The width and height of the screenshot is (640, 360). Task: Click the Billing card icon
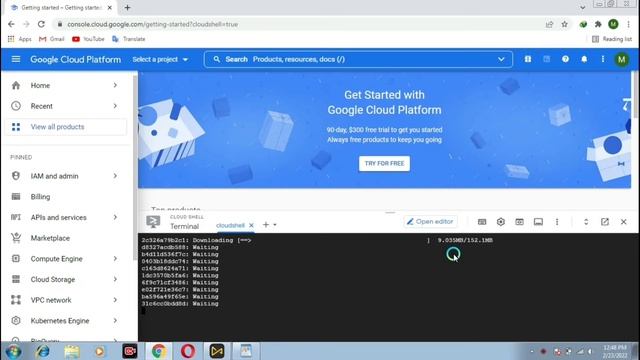16,197
